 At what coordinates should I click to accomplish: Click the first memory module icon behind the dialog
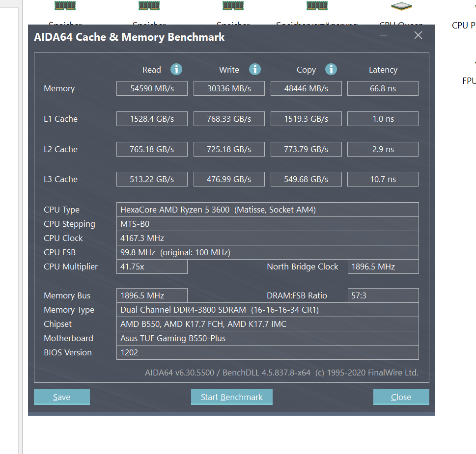click(x=65, y=5)
